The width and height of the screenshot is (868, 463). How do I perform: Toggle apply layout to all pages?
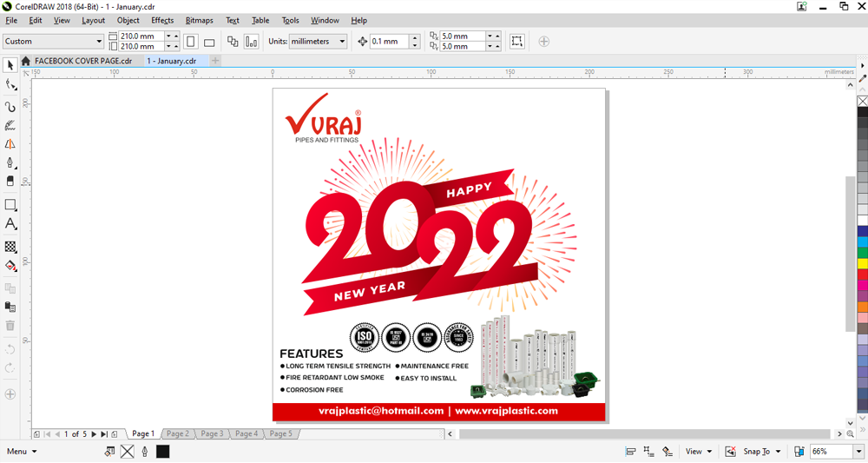233,42
